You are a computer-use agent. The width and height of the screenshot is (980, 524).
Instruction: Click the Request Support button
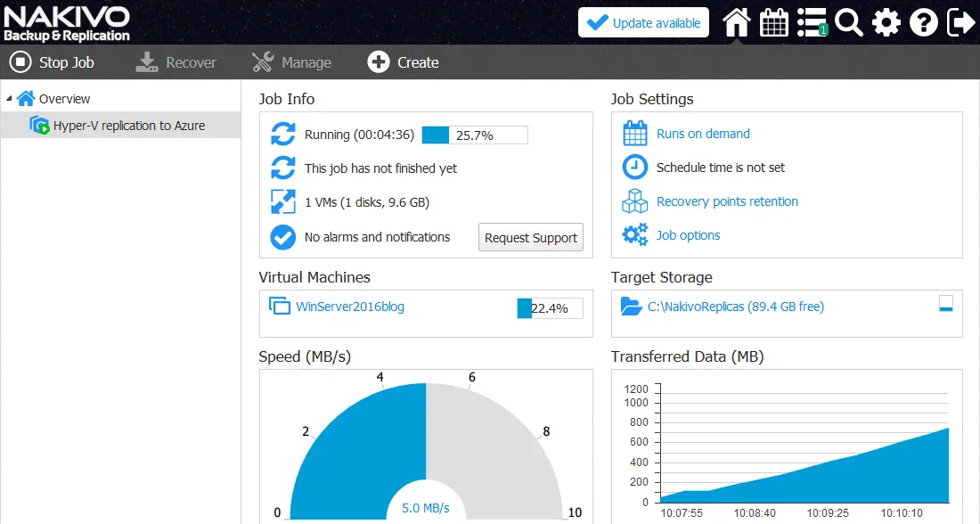pos(531,238)
